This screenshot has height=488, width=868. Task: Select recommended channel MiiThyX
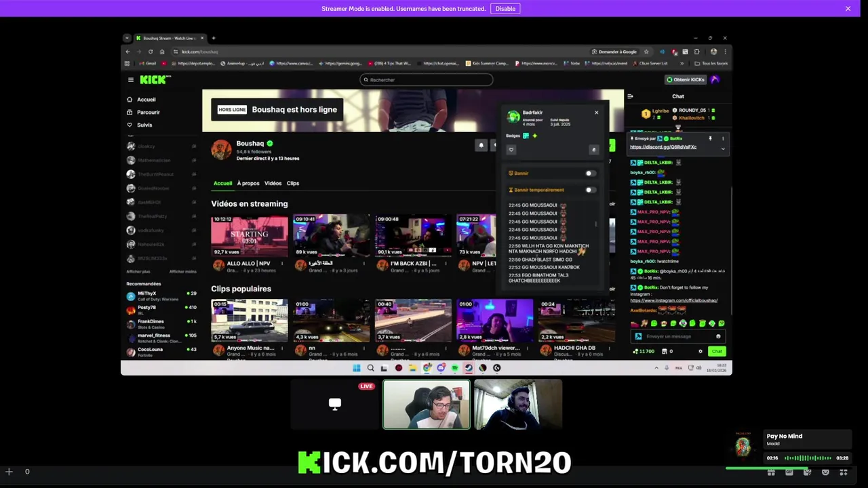(161, 296)
